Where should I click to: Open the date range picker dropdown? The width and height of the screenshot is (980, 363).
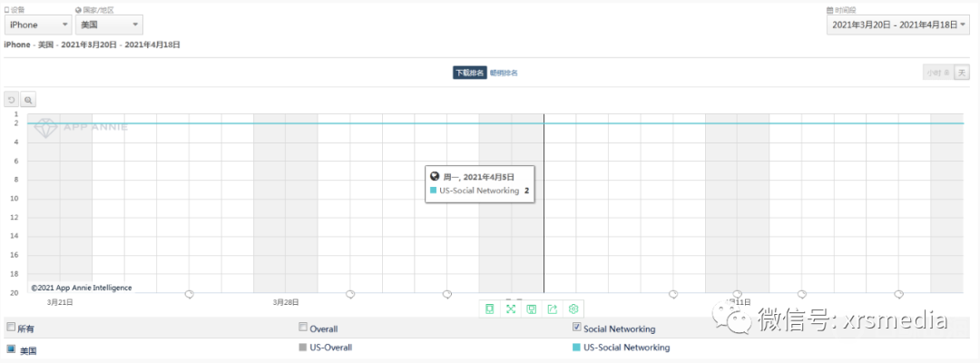click(899, 25)
